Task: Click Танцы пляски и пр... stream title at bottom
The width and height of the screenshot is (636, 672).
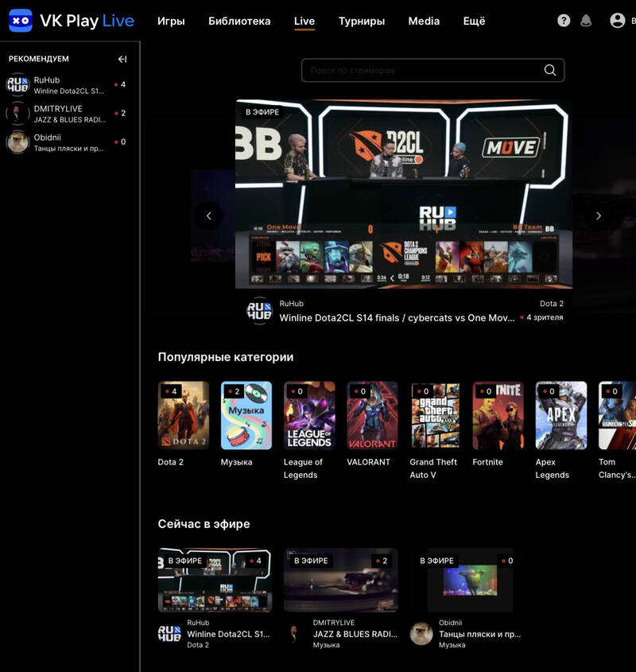Action: click(479, 634)
